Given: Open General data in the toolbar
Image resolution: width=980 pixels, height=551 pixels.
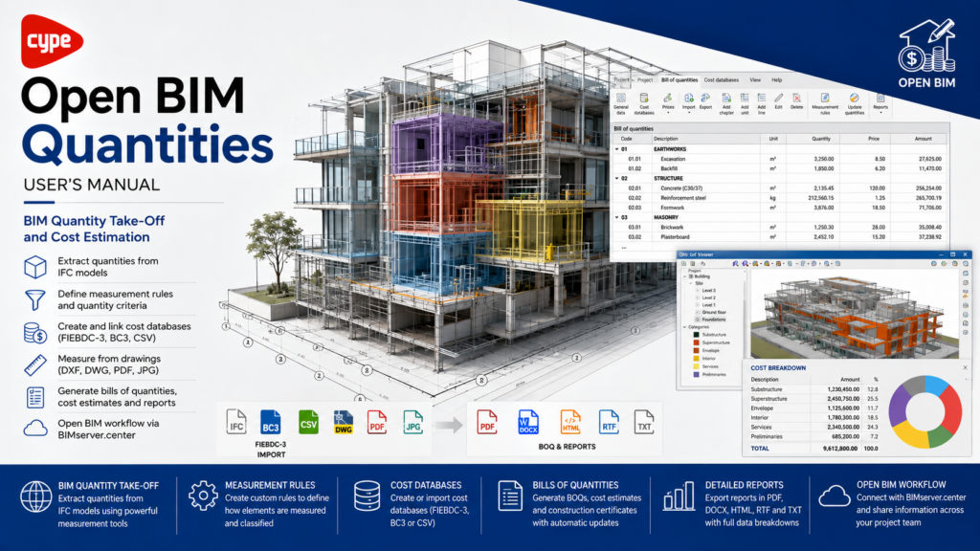Looking at the screenshot, I should point(620,103).
